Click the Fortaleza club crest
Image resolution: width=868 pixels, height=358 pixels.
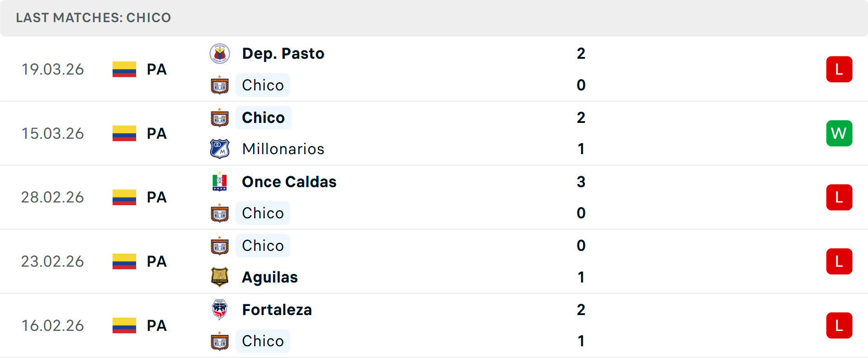tap(220, 310)
